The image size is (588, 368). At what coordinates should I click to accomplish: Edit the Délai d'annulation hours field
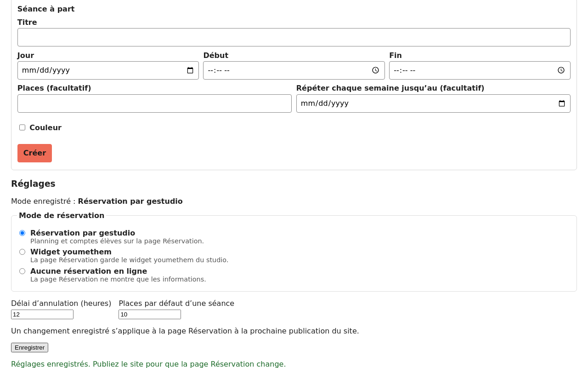(42, 315)
